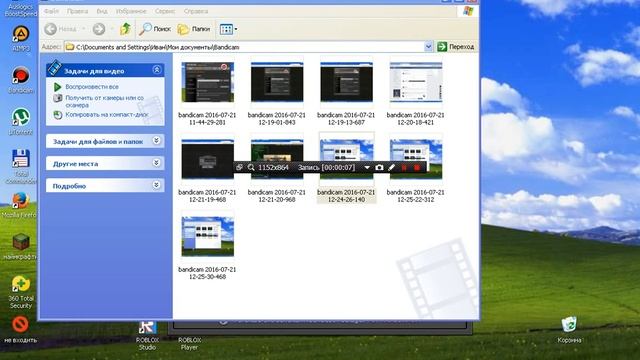The image size is (640, 360).
Task: Select video thumbnail bandicam 12-19-13-687
Action: [346, 82]
